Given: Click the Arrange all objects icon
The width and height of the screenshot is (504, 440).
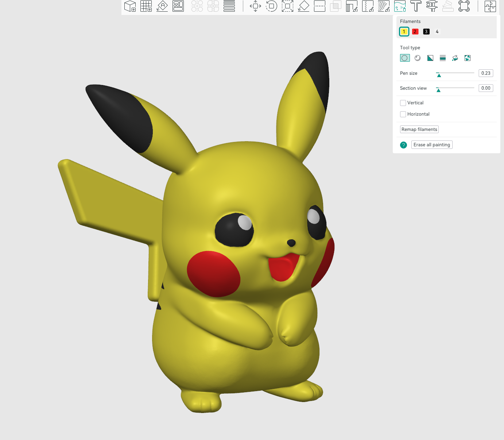Looking at the screenshot, I should tap(178, 6).
